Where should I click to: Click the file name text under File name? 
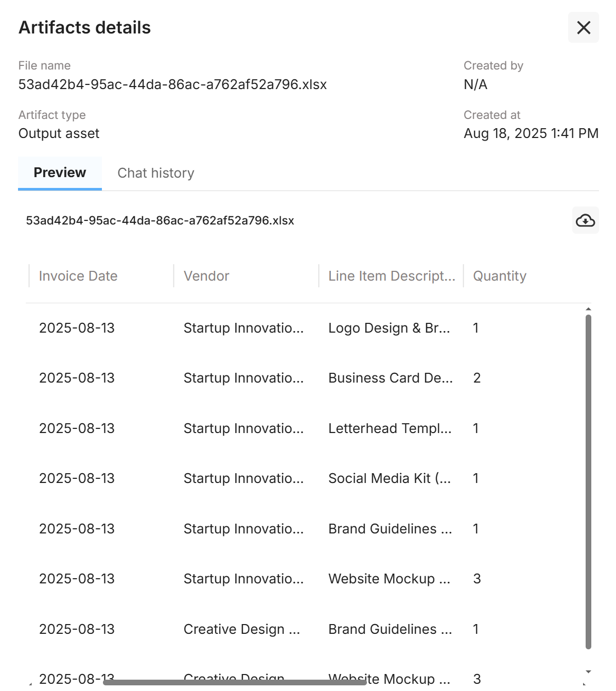(172, 84)
